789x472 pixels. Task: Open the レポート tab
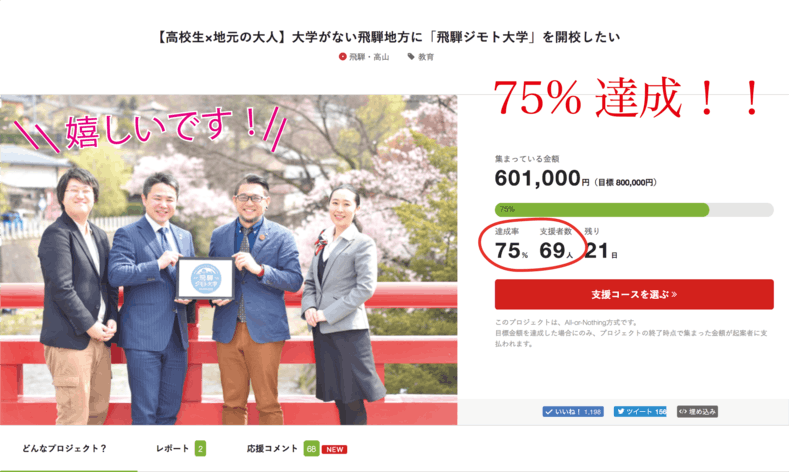click(x=173, y=448)
